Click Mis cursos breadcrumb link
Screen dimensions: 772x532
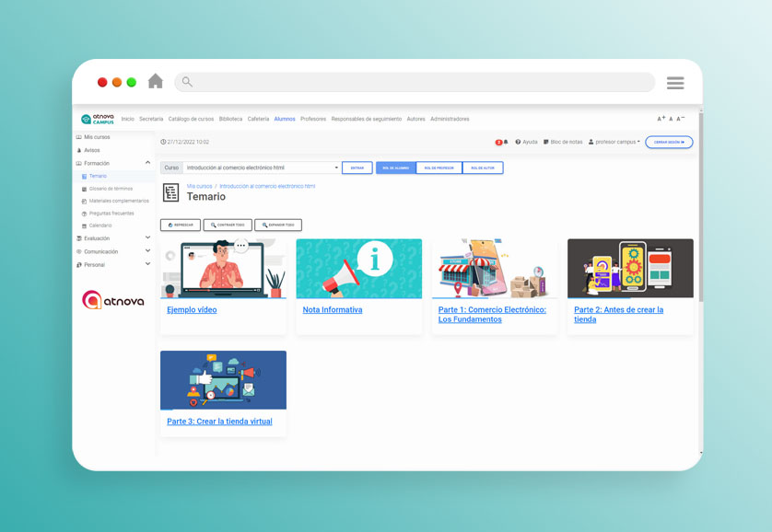tap(199, 186)
